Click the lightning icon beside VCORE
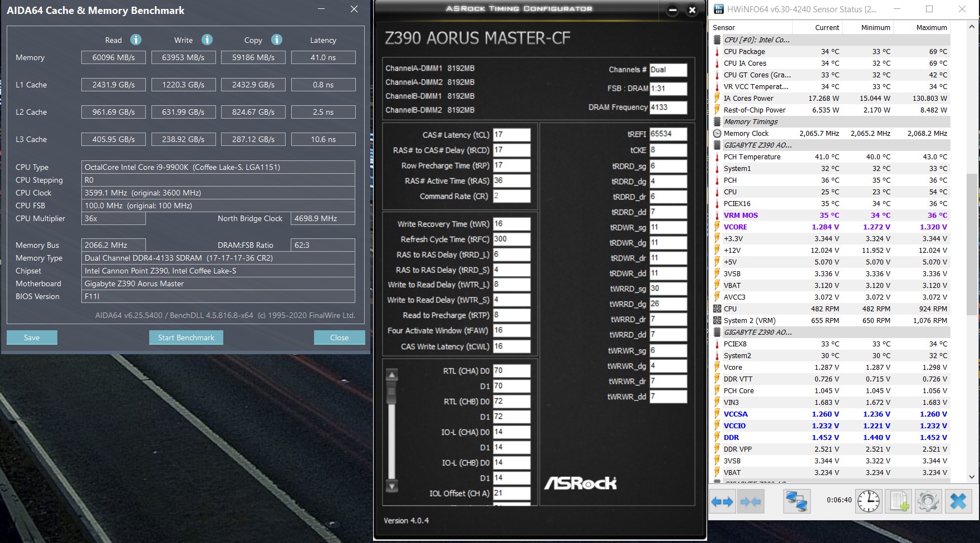Image resolution: width=980 pixels, height=543 pixels. point(717,227)
